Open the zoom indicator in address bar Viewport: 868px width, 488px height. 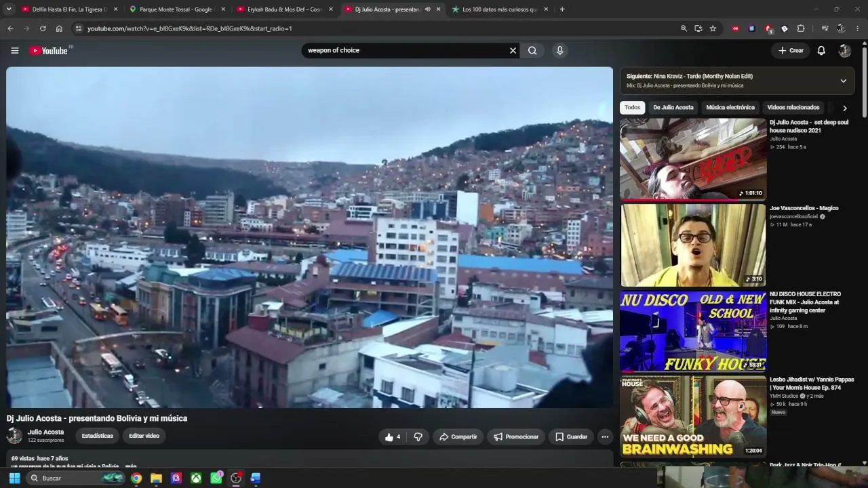pyautogui.click(x=684, y=28)
